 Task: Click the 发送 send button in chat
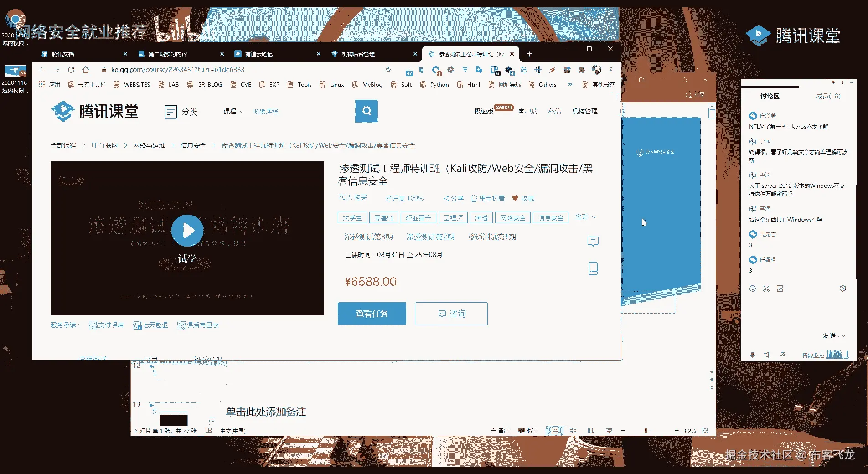tap(829, 336)
